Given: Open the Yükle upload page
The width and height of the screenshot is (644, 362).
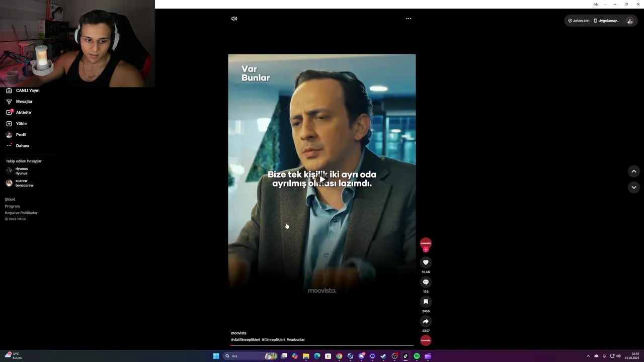Looking at the screenshot, I should [x=17, y=124].
